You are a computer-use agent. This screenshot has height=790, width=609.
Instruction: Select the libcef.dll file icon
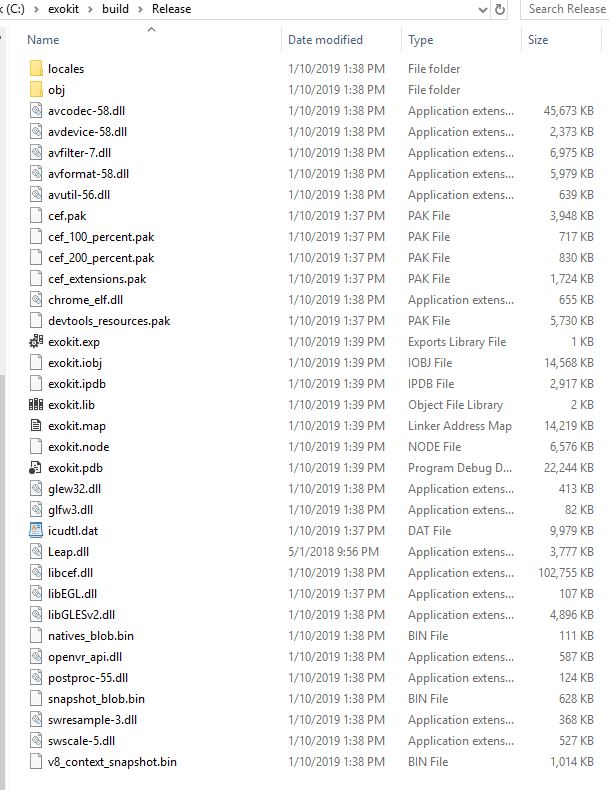coord(36,573)
